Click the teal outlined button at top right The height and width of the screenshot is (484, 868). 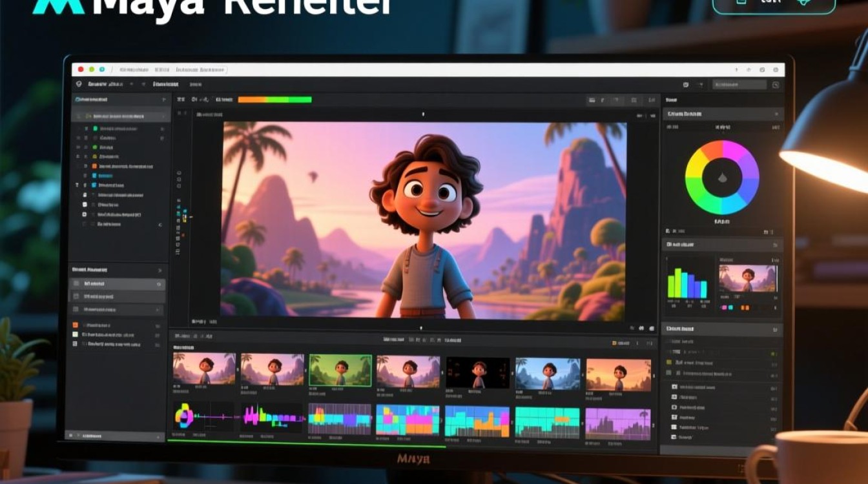[x=774, y=5]
